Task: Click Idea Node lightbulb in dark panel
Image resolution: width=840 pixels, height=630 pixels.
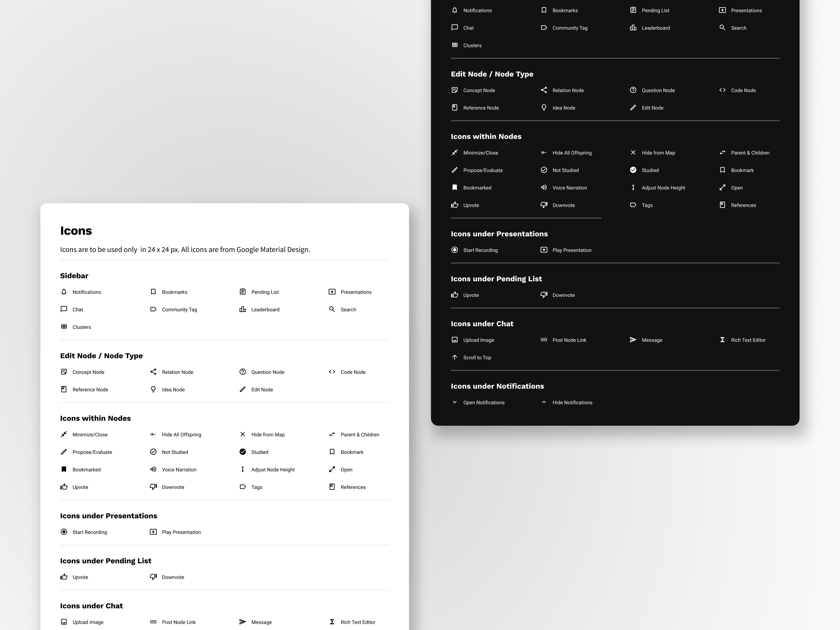Action: click(544, 107)
